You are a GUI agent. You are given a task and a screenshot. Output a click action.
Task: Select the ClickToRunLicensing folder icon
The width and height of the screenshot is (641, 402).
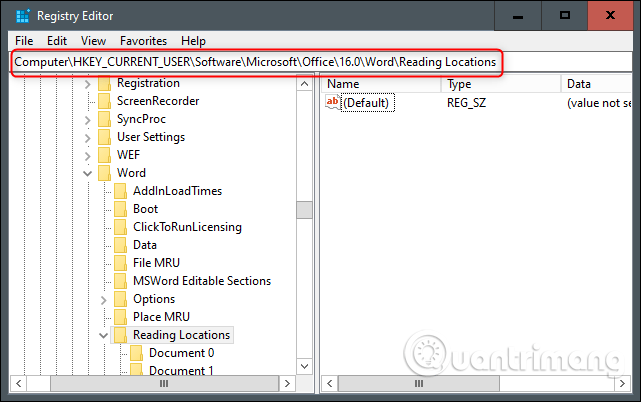121,227
